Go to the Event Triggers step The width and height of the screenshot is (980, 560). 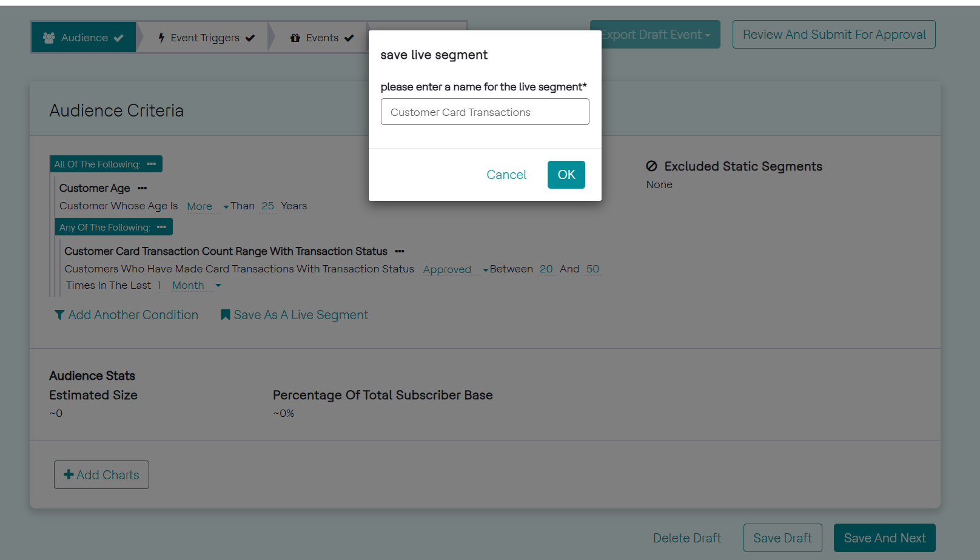pos(206,38)
